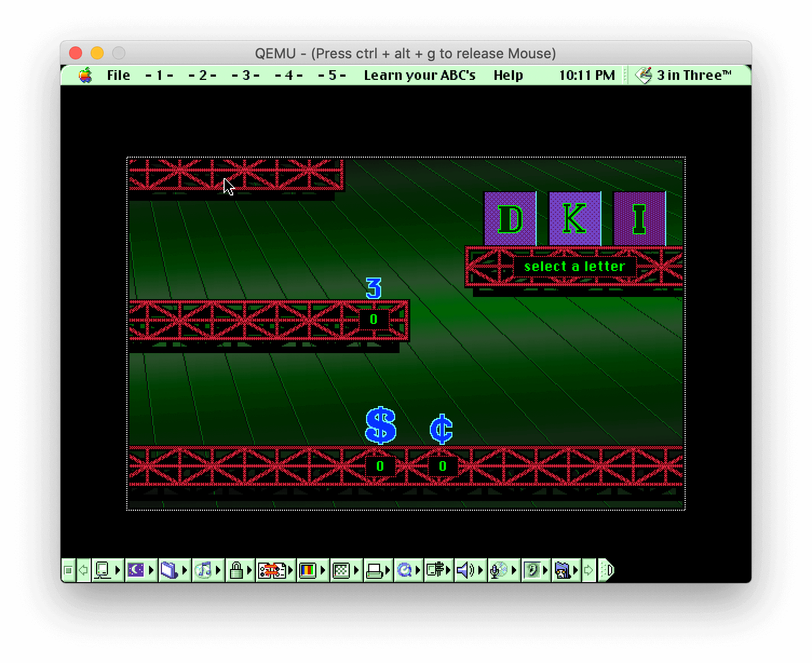Open the QuickTime settings module
Screen dimensions: 812x663
pyautogui.click(x=409, y=570)
